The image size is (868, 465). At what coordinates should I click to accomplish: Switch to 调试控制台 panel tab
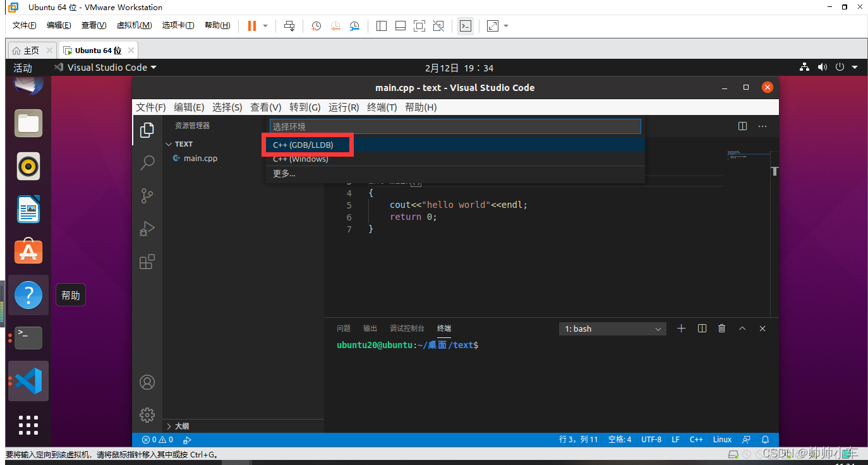point(407,329)
